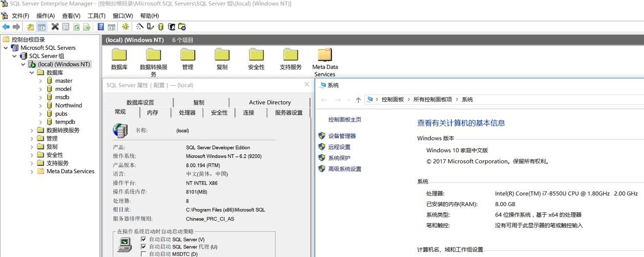Image resolution: width=644 pixels, height=257 pixels.
Task: Click the Register Server toolbar icon
Action: [x=150, y=27]
